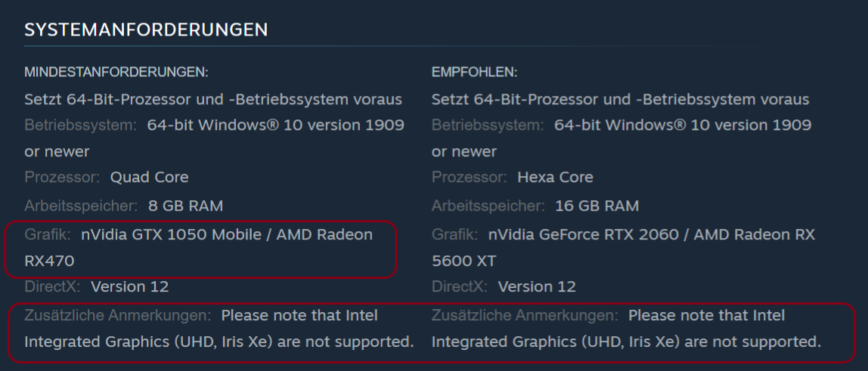
Task: Click nVidia GTX 1050 Mobile graphics text
Action: click(x=172, y=235)
